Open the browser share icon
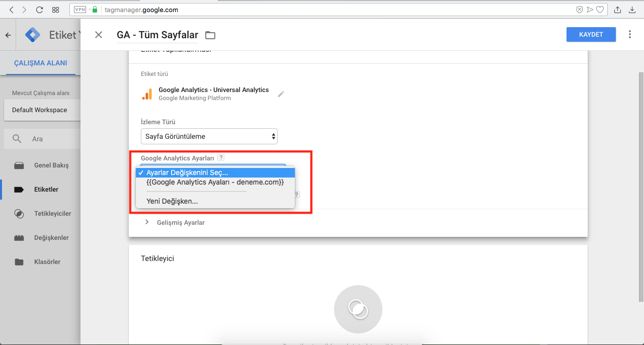Screen dimensions: 644x345 (x=617, y=10)
